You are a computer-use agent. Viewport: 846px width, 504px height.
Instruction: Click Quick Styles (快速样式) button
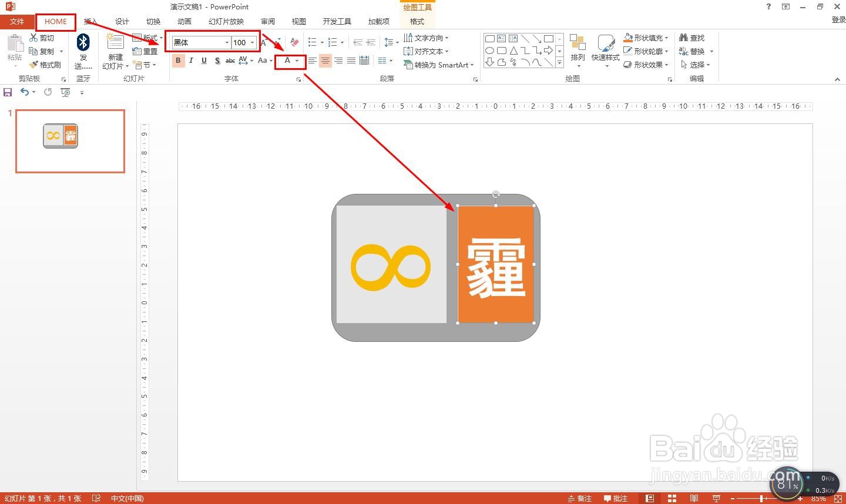[x=606, y=51]
